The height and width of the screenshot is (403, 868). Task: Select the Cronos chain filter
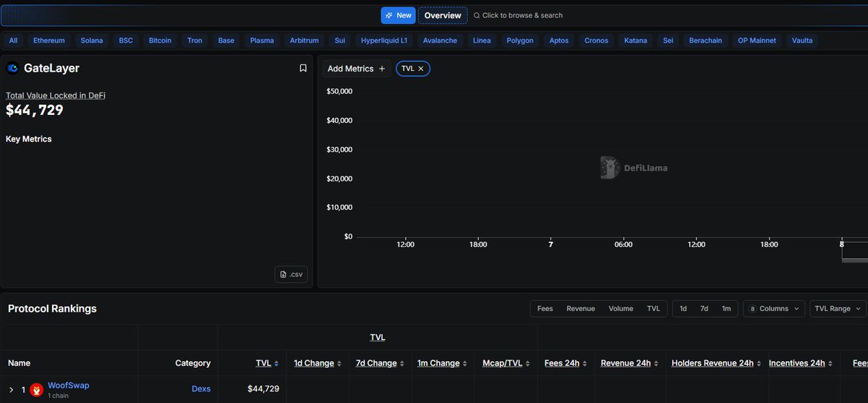pos(597,41)
